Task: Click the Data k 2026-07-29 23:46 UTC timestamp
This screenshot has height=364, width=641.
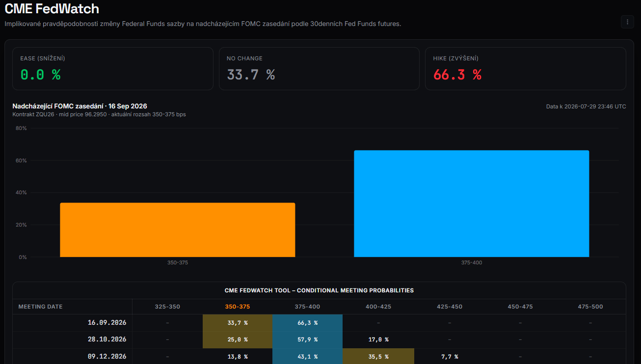Action: point(586,106)
